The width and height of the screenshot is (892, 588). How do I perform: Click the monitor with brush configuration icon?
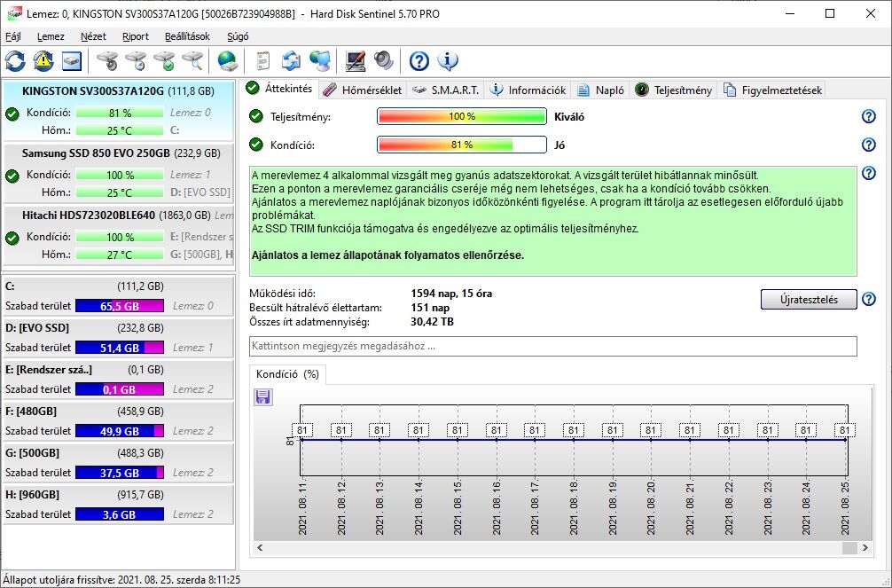[355, 61]
